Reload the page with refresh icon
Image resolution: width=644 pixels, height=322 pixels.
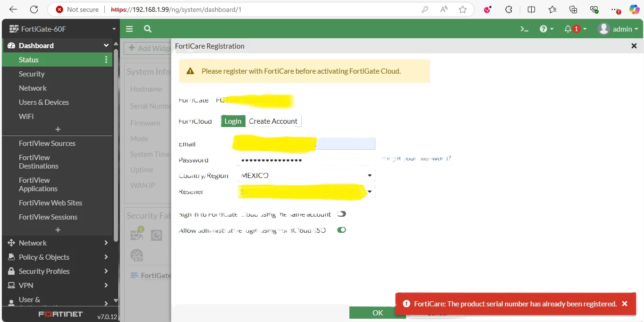point(34,9)
